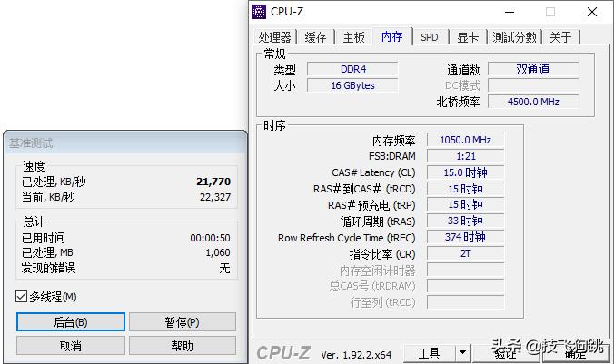Go to the 測試分數 tab
The image size is (614, 364).
point(514,37)
